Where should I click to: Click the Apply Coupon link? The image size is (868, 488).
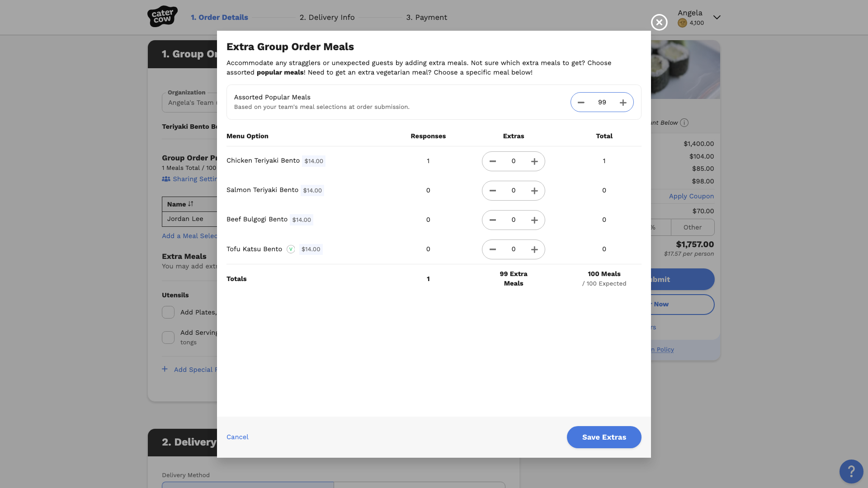(691, 196)
